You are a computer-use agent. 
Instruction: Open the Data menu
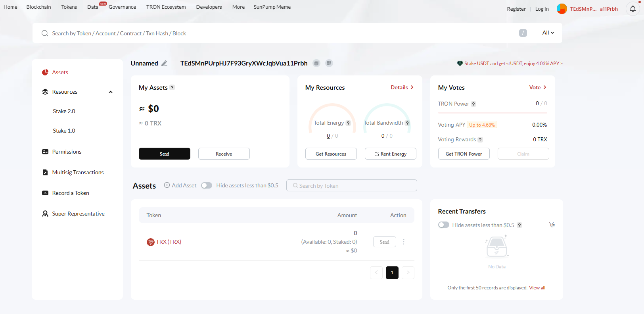[93, 7]
